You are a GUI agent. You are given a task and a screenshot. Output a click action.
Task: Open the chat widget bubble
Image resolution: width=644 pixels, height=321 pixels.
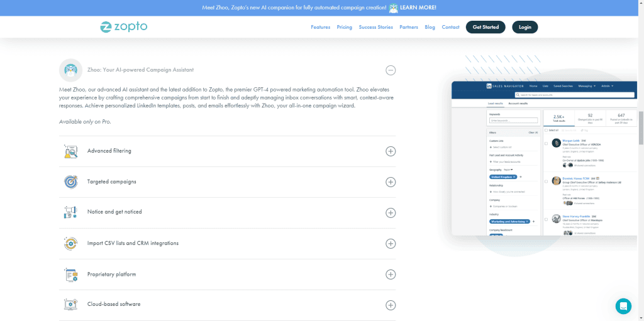click(623, 306)
